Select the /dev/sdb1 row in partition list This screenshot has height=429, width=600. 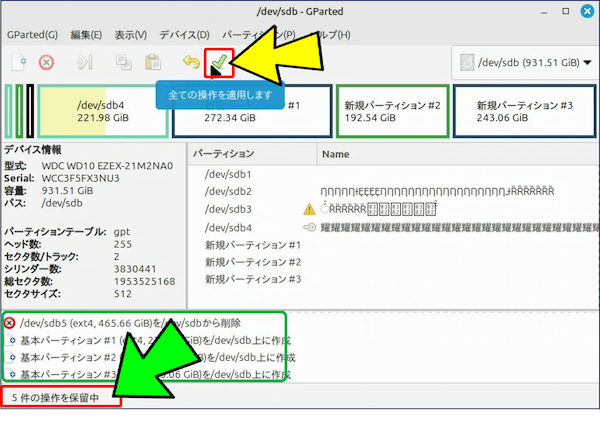coord(227,173)
